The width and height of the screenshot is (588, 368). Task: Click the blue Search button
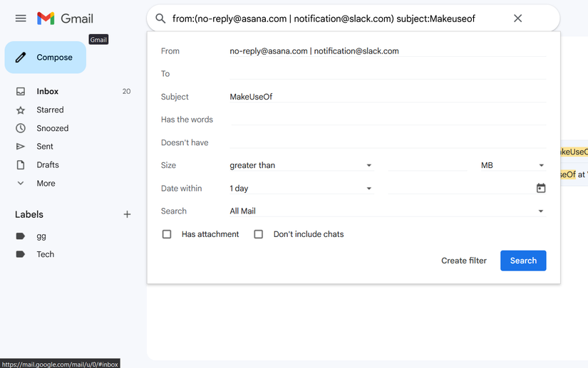click(x=523, y=261)
